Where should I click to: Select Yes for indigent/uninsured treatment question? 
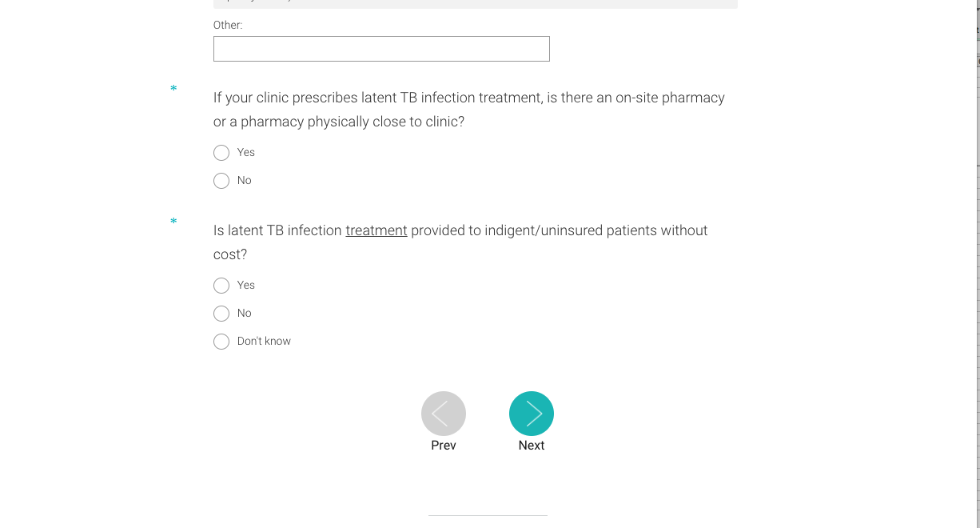tap(221, 286)
